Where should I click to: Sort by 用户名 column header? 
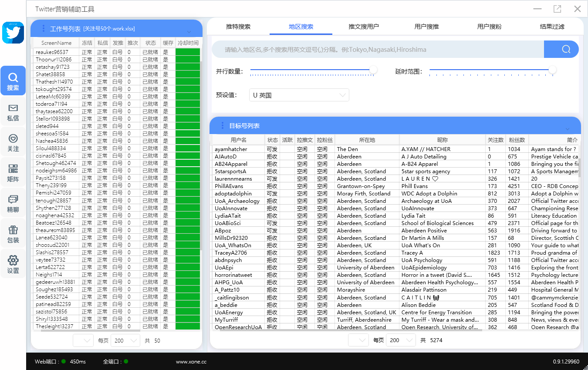[x=239, y=140]
